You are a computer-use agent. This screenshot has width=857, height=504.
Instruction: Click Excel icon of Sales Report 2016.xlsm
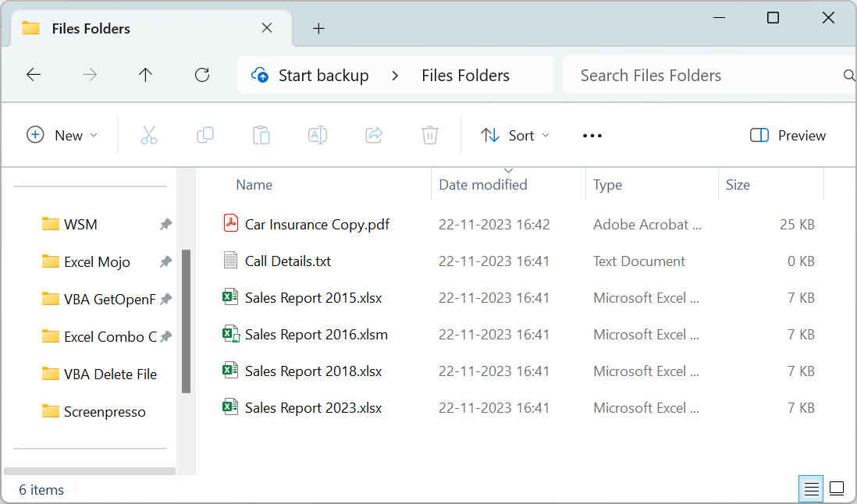[231, 334]
